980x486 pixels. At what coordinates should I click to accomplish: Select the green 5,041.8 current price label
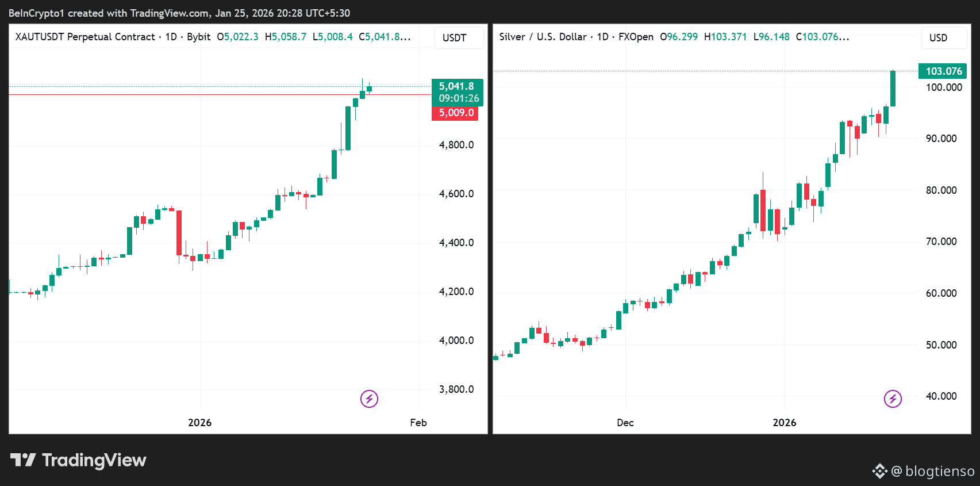click(457, 87)
